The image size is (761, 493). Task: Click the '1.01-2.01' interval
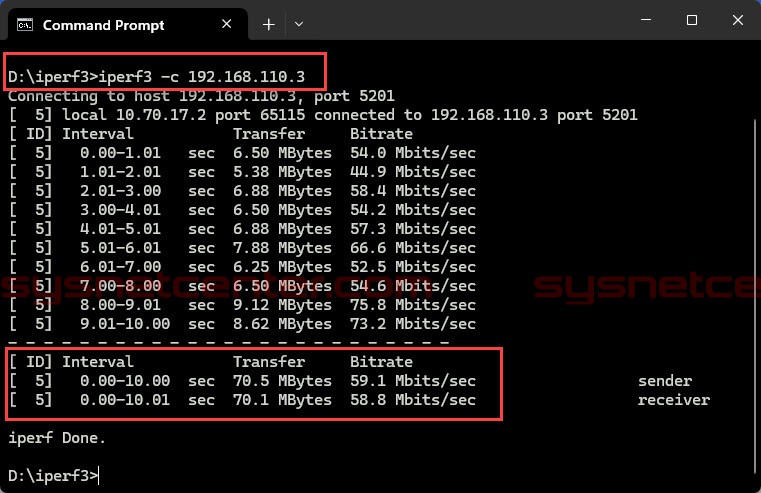pos(120,171)
